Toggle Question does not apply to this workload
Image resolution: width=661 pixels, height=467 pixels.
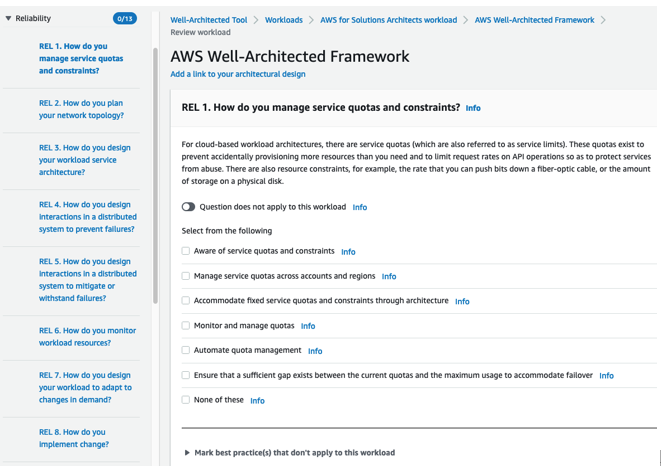tap(188, 207)
